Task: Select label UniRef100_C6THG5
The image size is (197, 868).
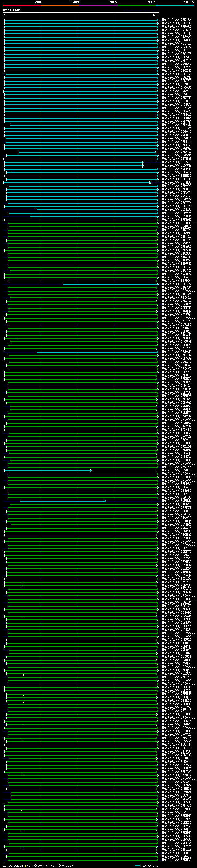Action: point(177,182)
